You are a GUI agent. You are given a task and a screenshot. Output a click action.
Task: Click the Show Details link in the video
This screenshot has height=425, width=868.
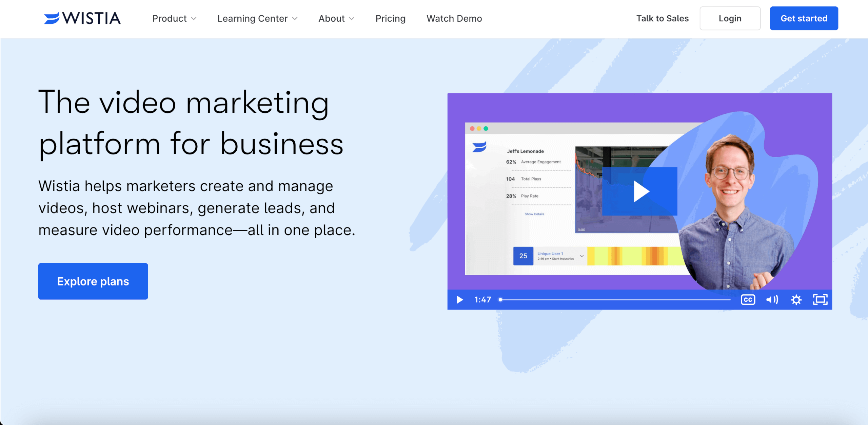534,214
